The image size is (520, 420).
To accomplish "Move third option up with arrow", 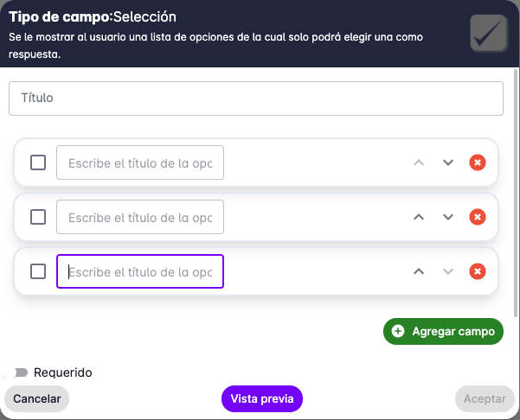I will 419,271.
